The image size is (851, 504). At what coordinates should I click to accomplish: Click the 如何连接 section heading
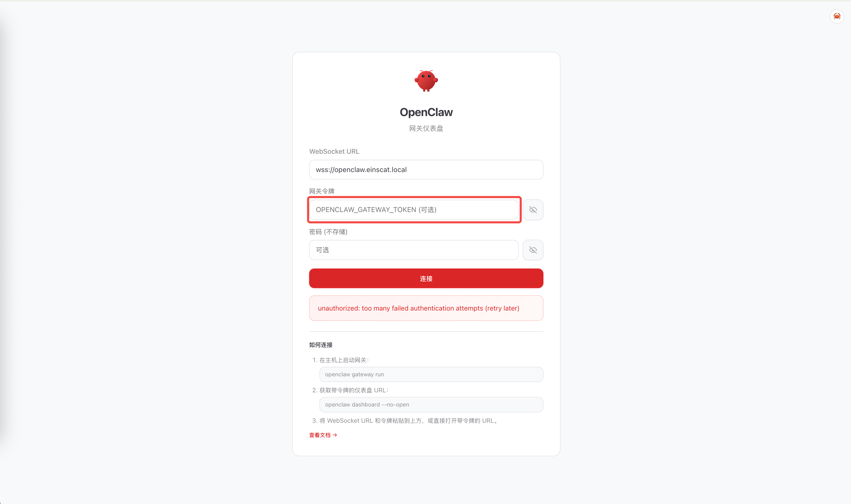tap(321, 345)
